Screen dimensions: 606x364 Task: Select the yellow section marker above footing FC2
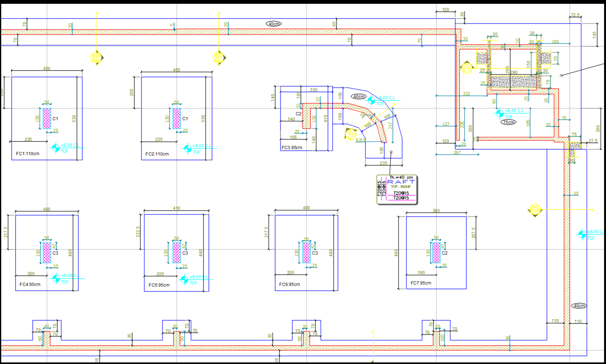[219, 58]
